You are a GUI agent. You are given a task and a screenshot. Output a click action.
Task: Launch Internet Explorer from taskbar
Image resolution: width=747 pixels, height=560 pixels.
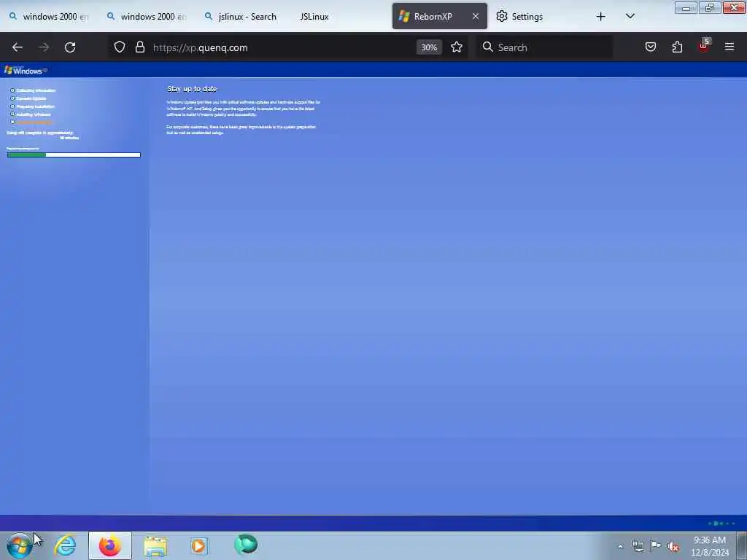pos(65,545)
